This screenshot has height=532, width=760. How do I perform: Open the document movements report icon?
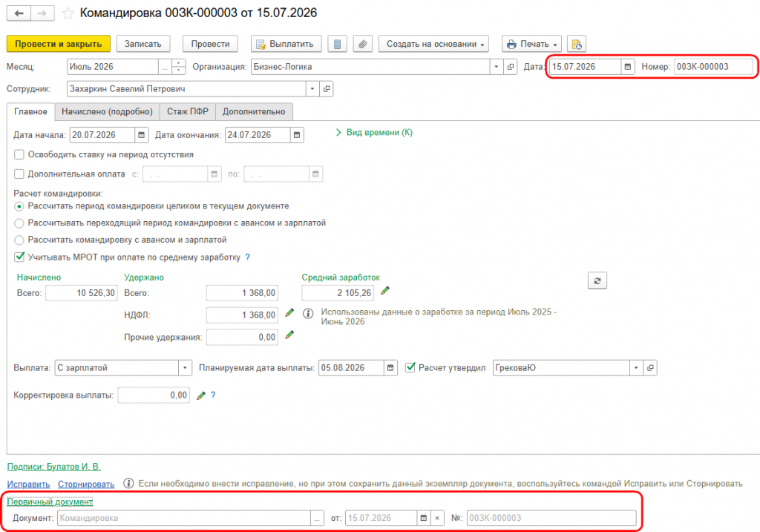(x=337, y=44)
